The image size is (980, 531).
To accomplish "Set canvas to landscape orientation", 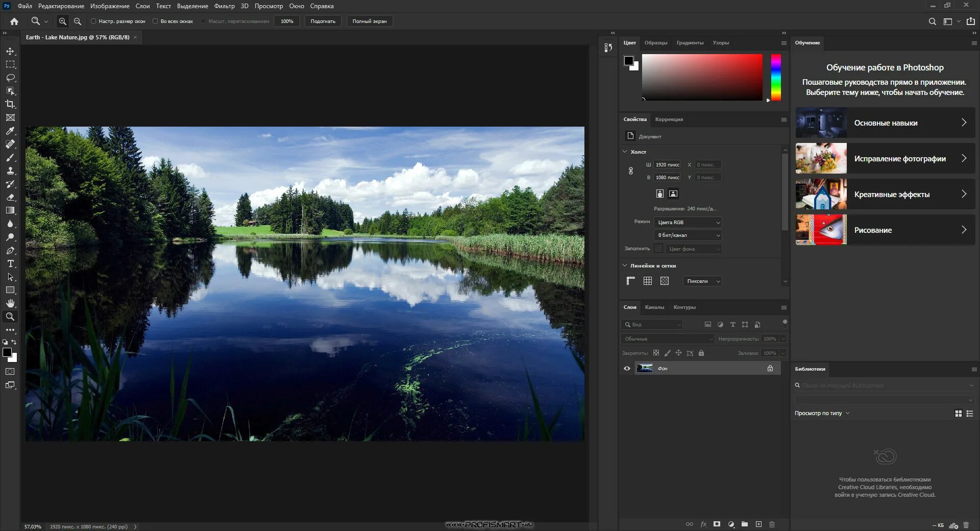I will pos(673,194).
